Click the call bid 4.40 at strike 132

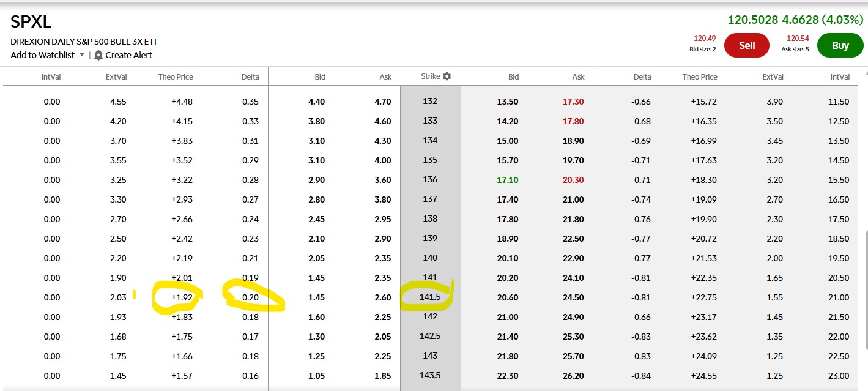point(316,102)
